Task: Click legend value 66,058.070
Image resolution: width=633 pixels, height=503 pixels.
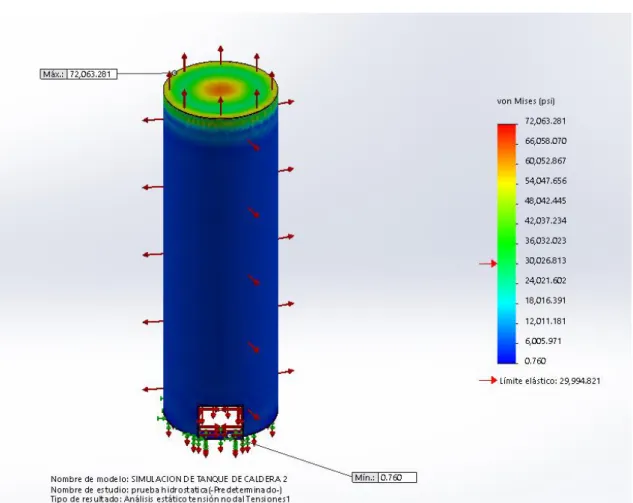Action: 545,141
